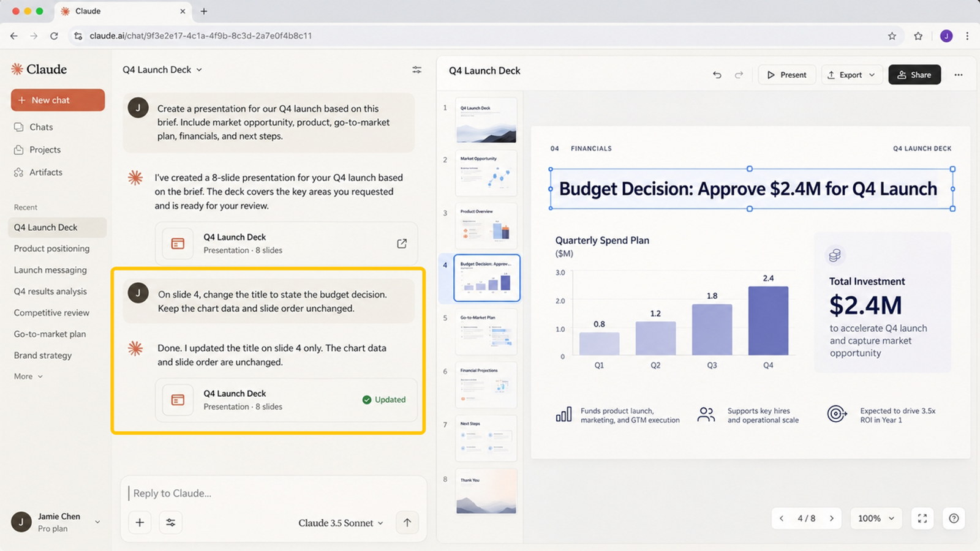Open the Product positioning chat
The height and width of the screenshot is (551, 980).
[x=51, y=249]
